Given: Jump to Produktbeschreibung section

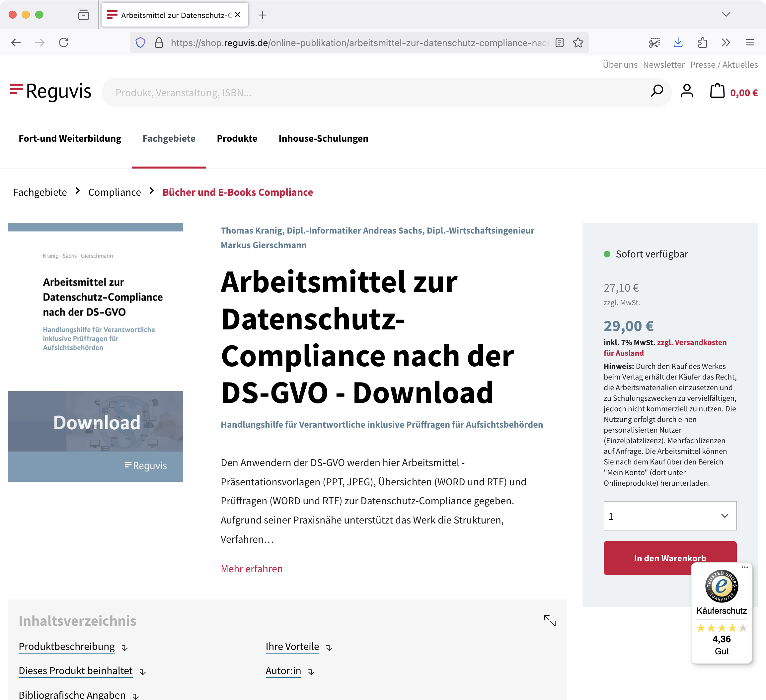Looking at the screenshot, I should (66, 647).
